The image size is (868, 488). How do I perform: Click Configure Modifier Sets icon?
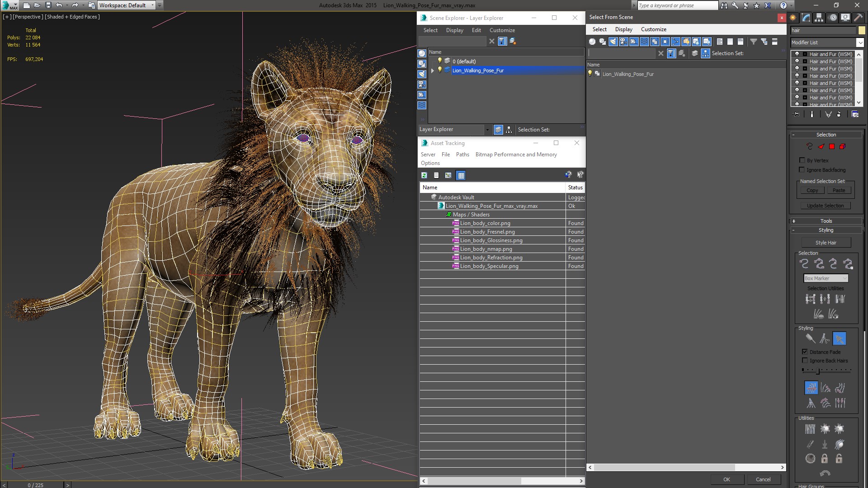[855, 114]
